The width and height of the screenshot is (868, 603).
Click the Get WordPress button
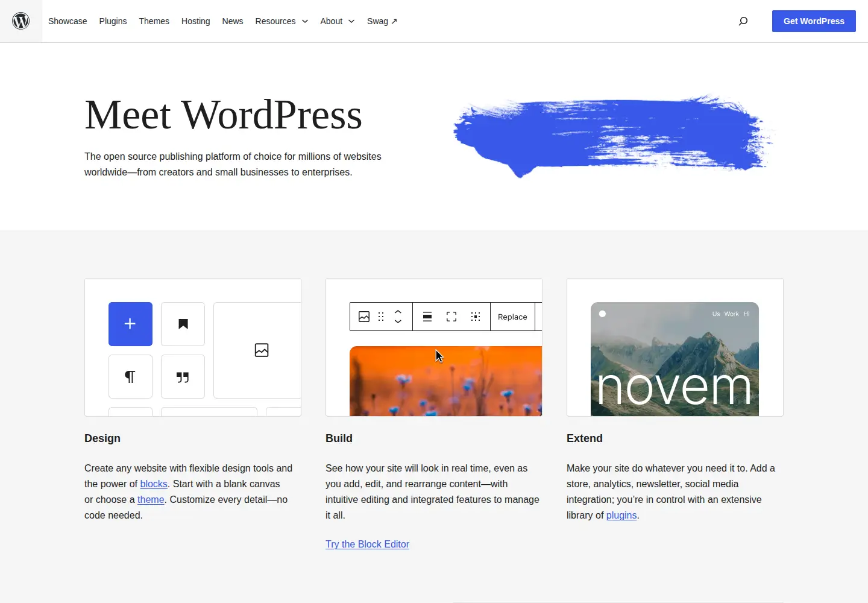(814, 21)
